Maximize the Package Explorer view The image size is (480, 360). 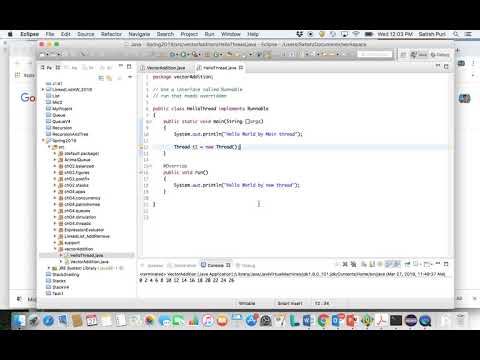(x=129, y=67)
